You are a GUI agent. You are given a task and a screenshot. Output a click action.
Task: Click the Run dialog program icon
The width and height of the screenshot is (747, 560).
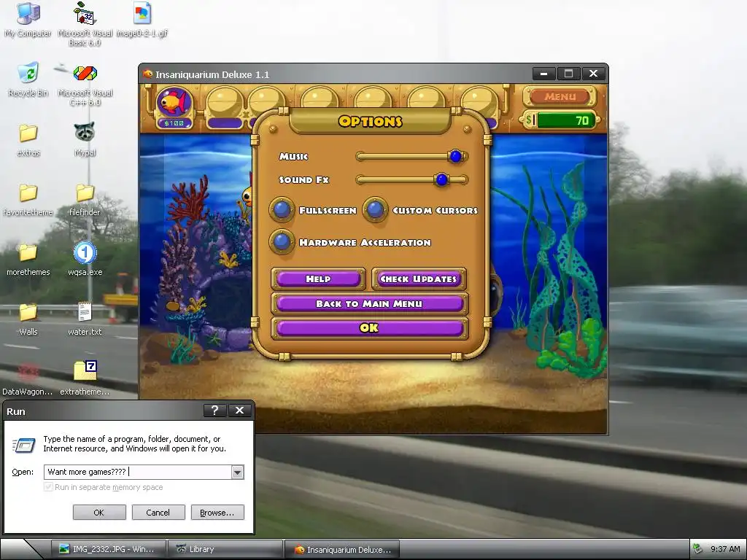pyautogui.click(x=24, y=445)
